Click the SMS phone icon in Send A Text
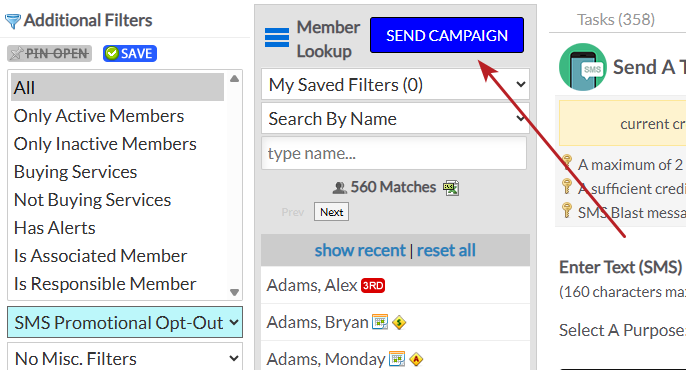 pos(583,67)
